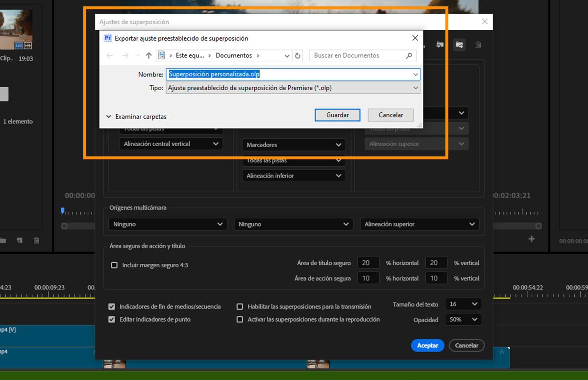Click the fx badge on timeline clip

(x=502, y=352)
